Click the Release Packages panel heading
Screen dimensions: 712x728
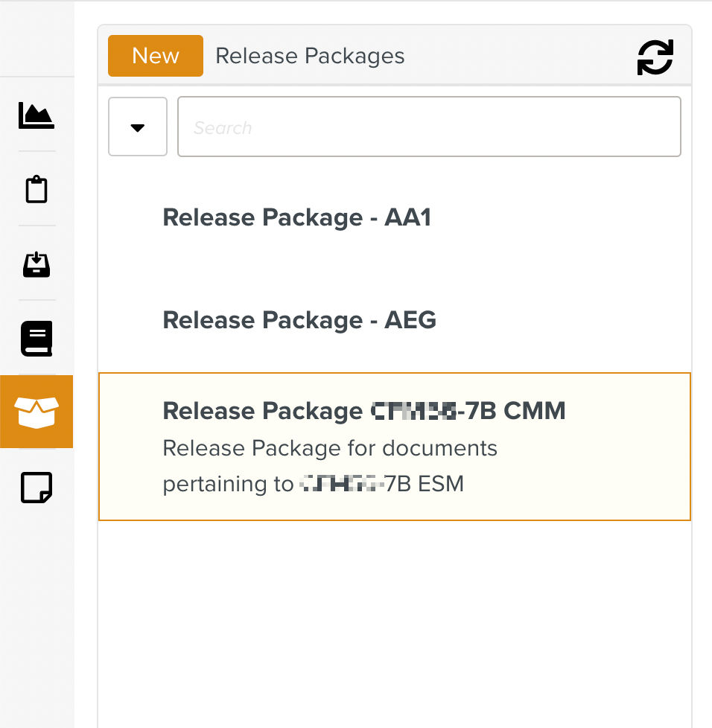click(x=310, y=57)
